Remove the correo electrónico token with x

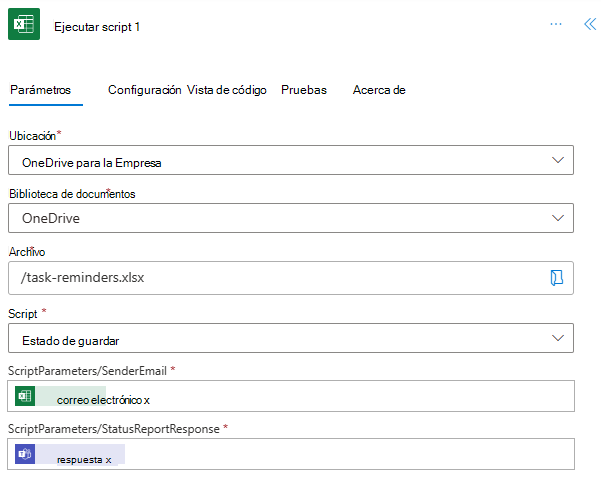[x=146, y=400]
